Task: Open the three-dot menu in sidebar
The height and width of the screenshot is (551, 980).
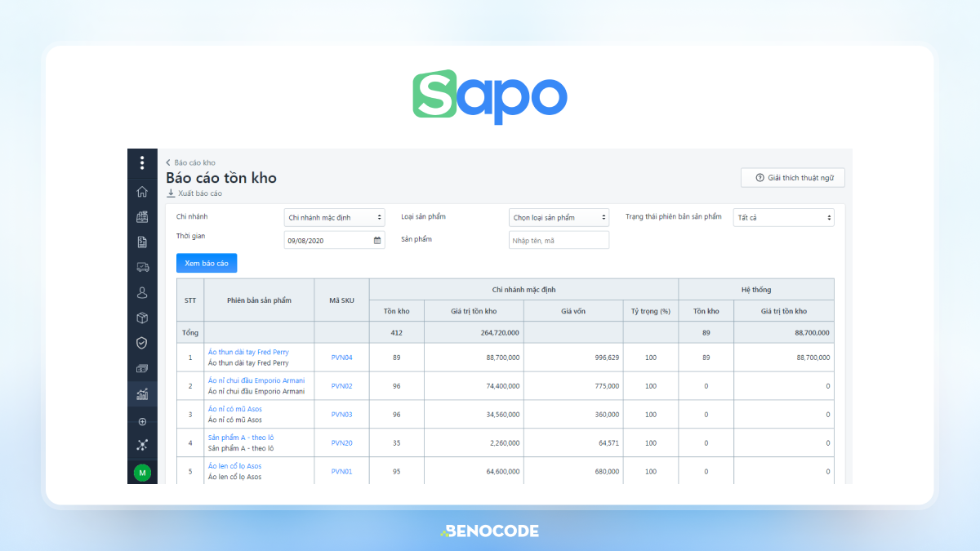Action: pyautogui.click(x=142, y=162)
